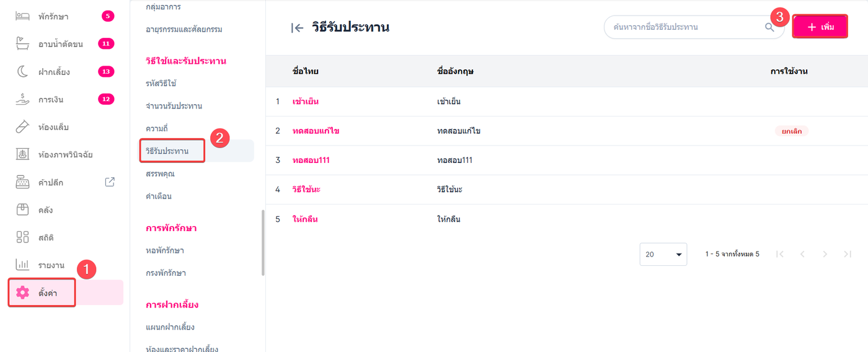
Task: Open the external link icon beside ค่าปลีก
Action: [x=110, y=182]
